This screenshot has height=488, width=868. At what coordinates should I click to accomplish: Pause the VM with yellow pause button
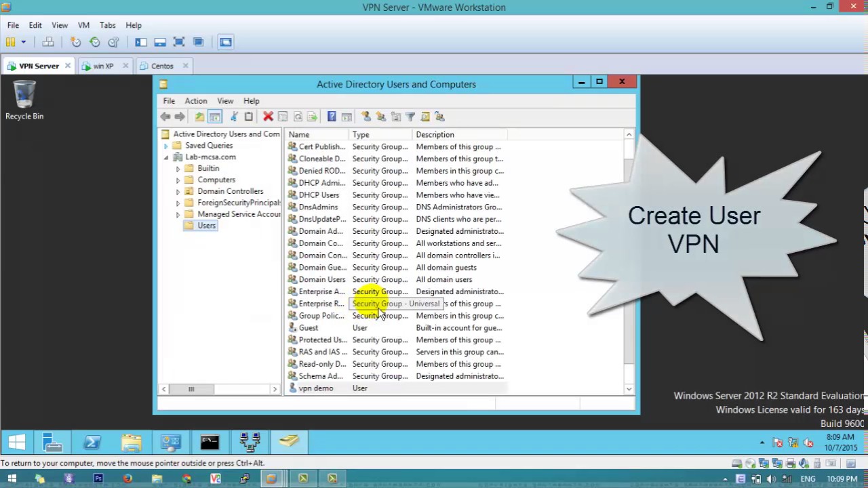click(x=11, y=42)
